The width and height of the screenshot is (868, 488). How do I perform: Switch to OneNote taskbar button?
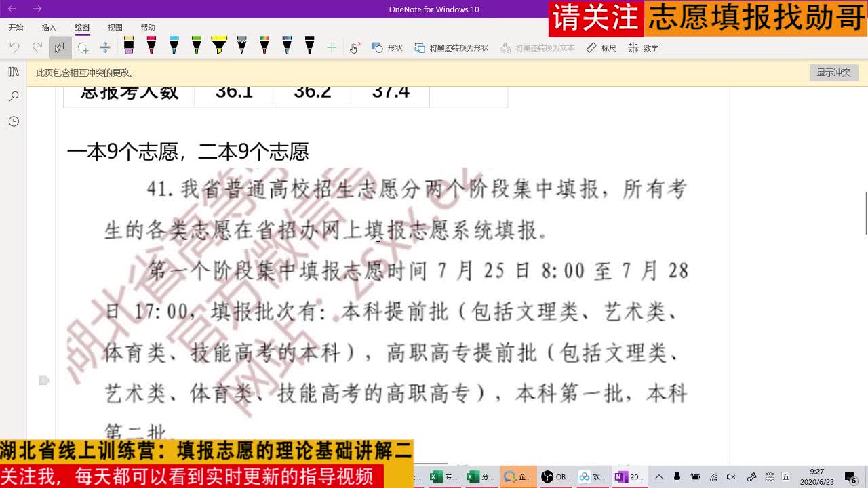629,476
